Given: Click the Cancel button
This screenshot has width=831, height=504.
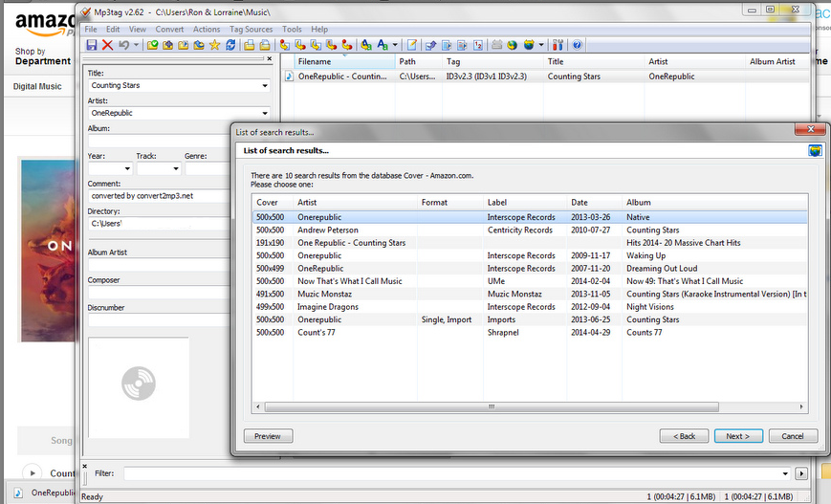Looking at the screenshot, I should [793, 436].
